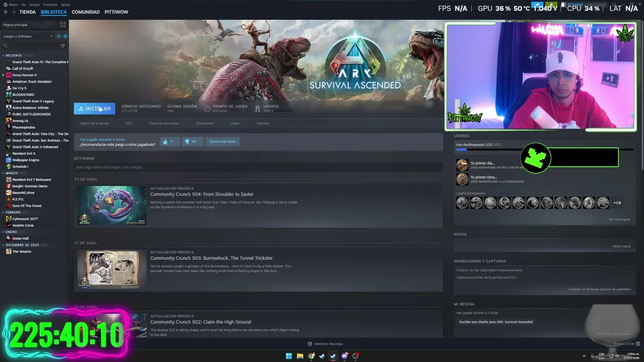Click the library search magnifier icon

coord(6,46)
